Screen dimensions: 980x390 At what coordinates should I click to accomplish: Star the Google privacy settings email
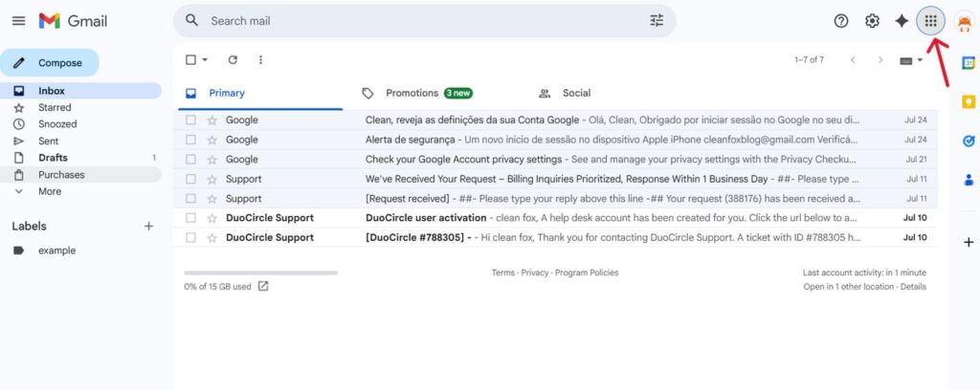(212, 160)
